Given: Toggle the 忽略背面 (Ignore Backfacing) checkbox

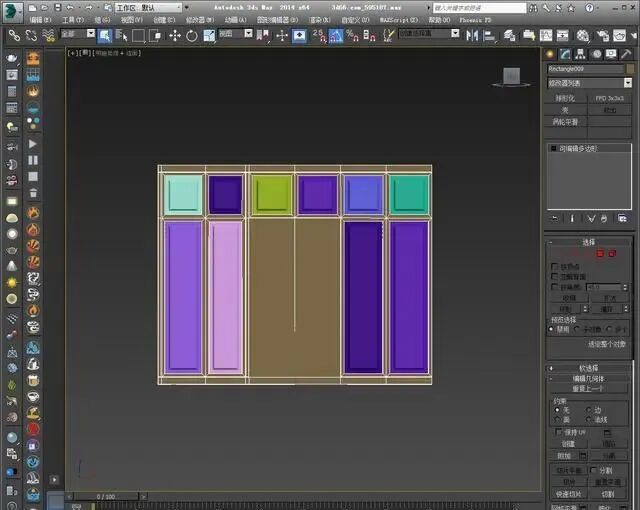Looking at the screenshot, I should pyautogui.click(x=556, y=276).
